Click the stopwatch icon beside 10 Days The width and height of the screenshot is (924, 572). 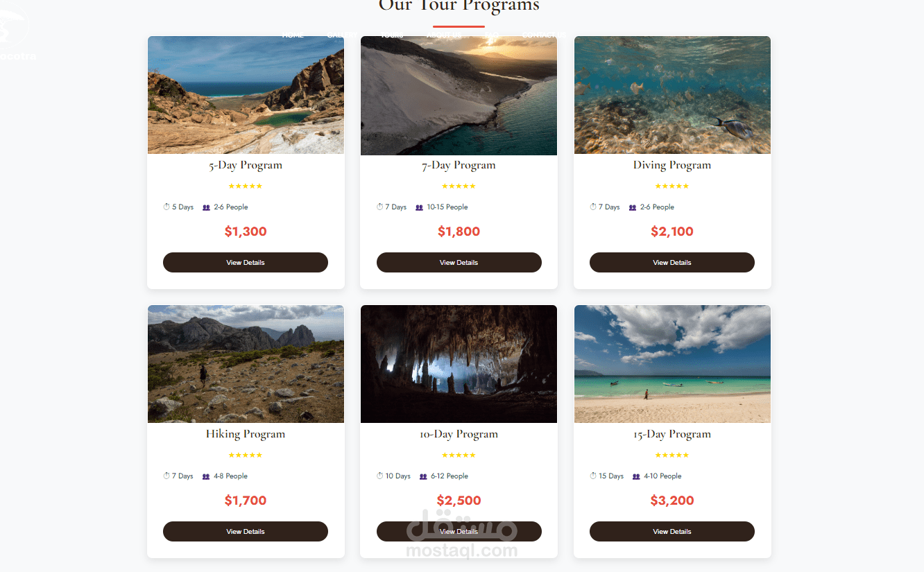click(x=379, y=476)
